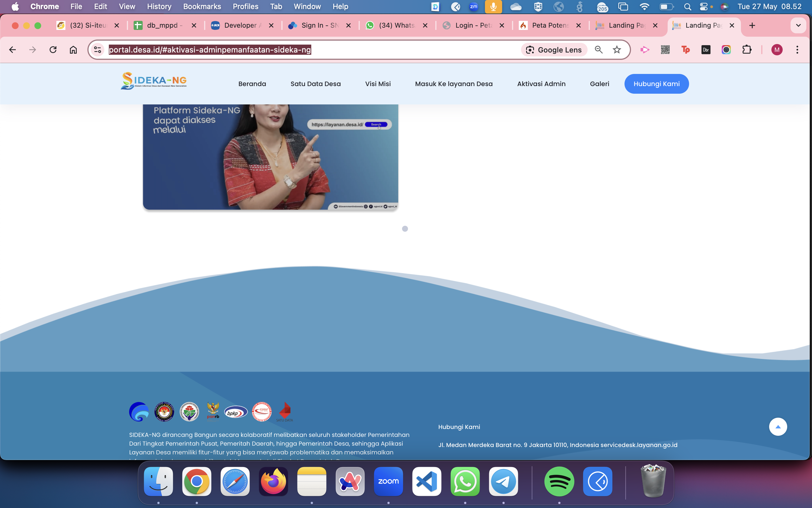The width and height of the screenshot is (812, 508).
Task: Open Telegram from the dock
Action: (503, 481)
